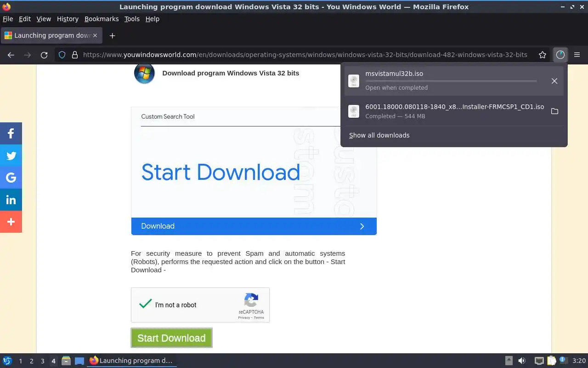Open network status tray icon
588x368 pixels.
539,361
